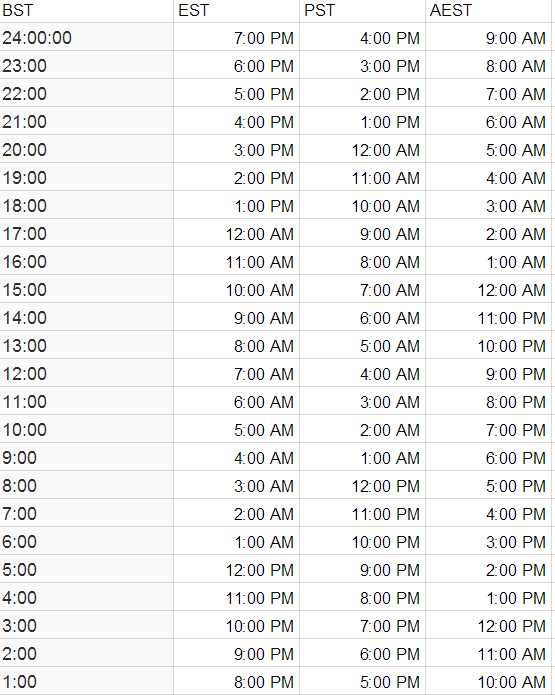Select the EST cell in the 16:00 row
The image size is (555, 695).
[x=236, y=261]
